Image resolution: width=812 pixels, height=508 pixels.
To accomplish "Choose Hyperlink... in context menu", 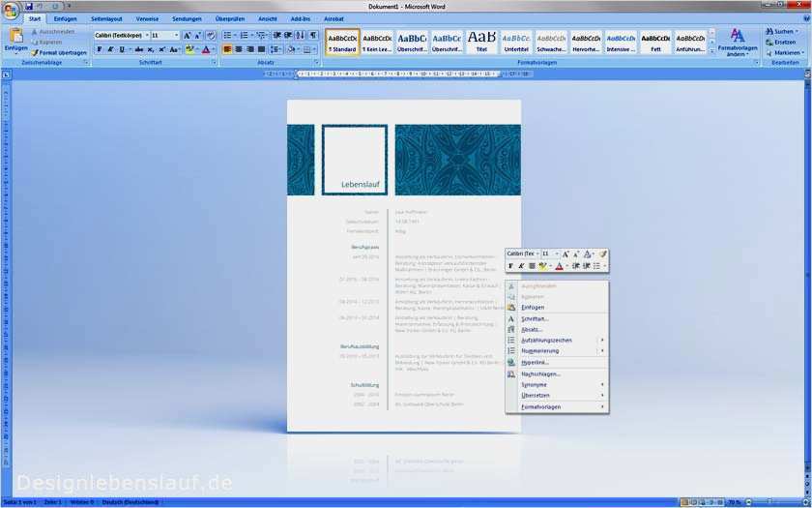I will coord(557,362).
